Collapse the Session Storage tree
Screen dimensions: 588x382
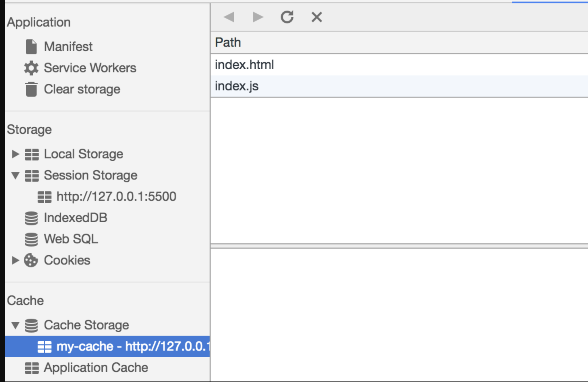click(x=15, y=175)
